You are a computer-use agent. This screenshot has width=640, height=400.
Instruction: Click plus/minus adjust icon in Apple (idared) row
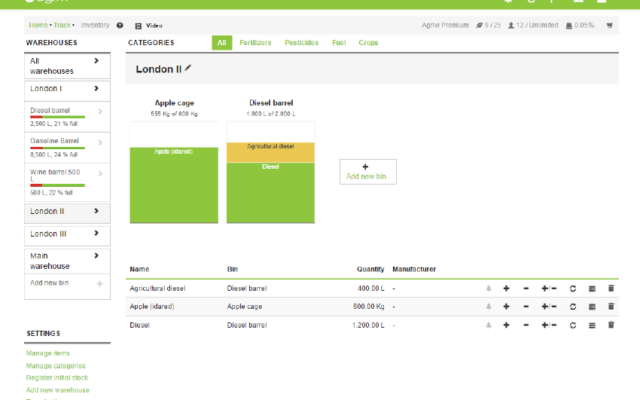(x=549, y=307)
